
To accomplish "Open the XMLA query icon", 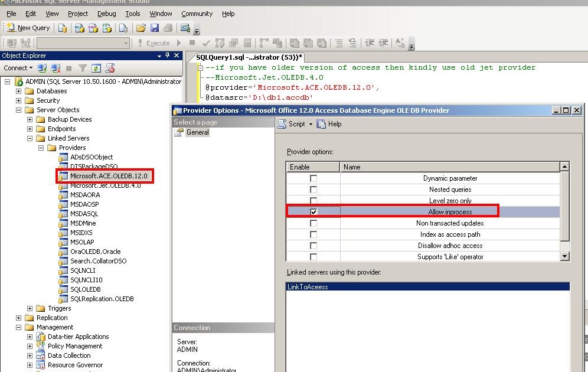I will pos(106,28).
